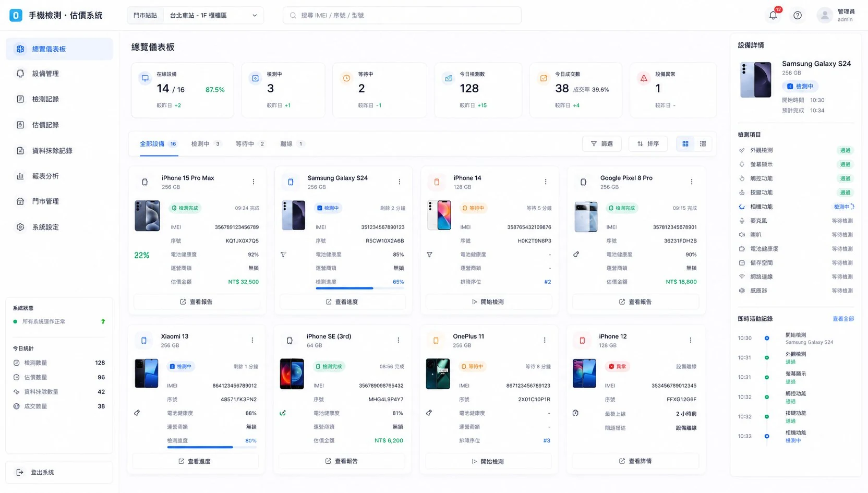Click the 門市管理 store icon

tap(20, 201)
